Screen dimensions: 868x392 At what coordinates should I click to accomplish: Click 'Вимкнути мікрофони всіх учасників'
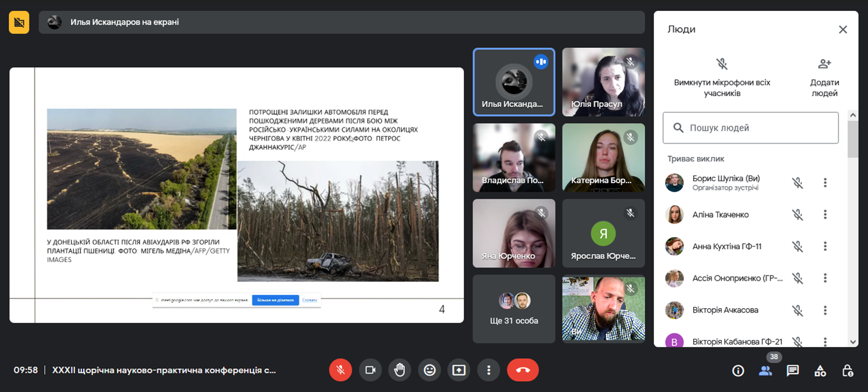click(722, 77)
